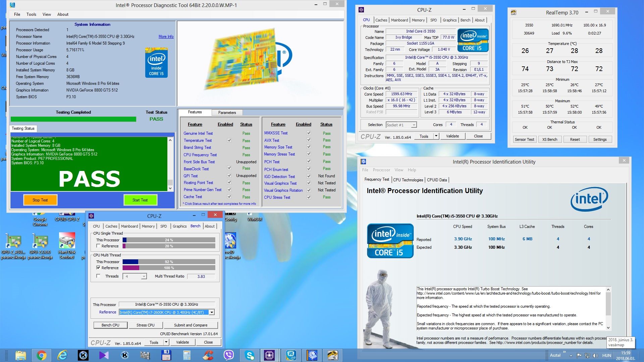
Task: Launch Internet Explorer from the taskbar
Action: 62,355
